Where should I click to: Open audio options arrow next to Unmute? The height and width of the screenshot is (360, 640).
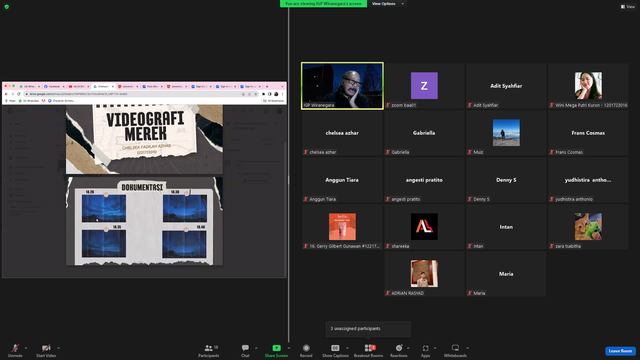coord(26,348)
